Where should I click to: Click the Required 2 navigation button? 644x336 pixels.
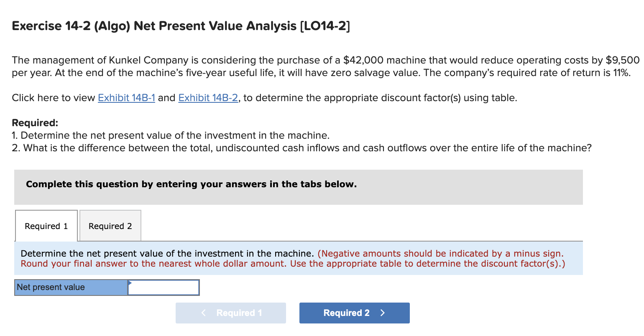(354, 313)
